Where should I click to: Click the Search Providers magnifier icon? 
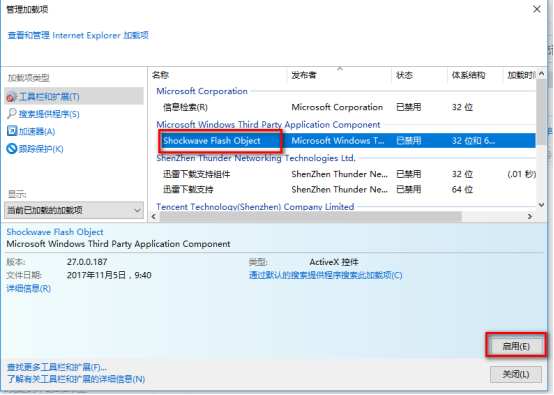tap(12, 114)
